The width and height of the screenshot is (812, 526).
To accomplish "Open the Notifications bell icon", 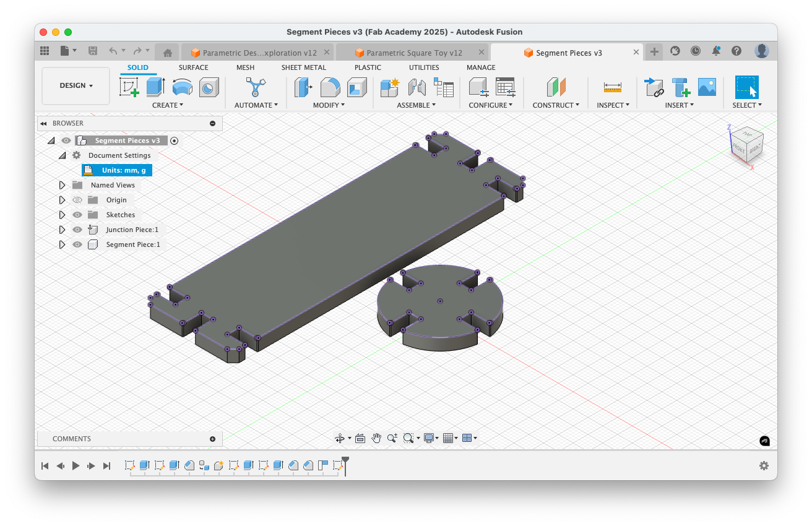I will 716,51.
